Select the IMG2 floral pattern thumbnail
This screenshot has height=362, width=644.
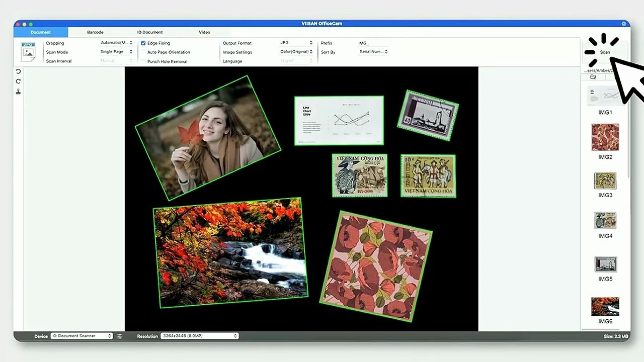[x=605, y=137]
